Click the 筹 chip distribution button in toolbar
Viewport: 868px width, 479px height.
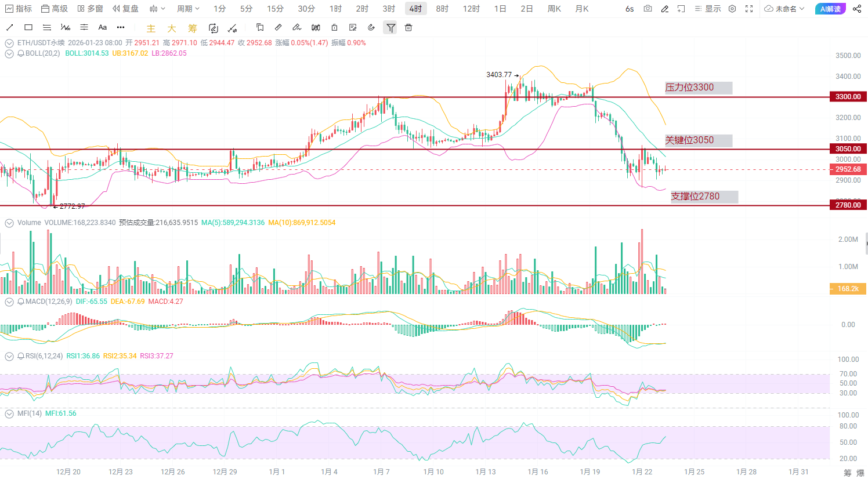point(193,28)
